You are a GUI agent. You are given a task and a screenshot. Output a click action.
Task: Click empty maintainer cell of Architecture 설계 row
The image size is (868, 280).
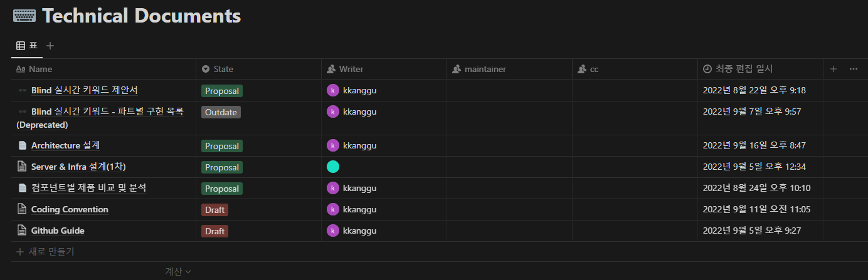click(x=510, y=146)
